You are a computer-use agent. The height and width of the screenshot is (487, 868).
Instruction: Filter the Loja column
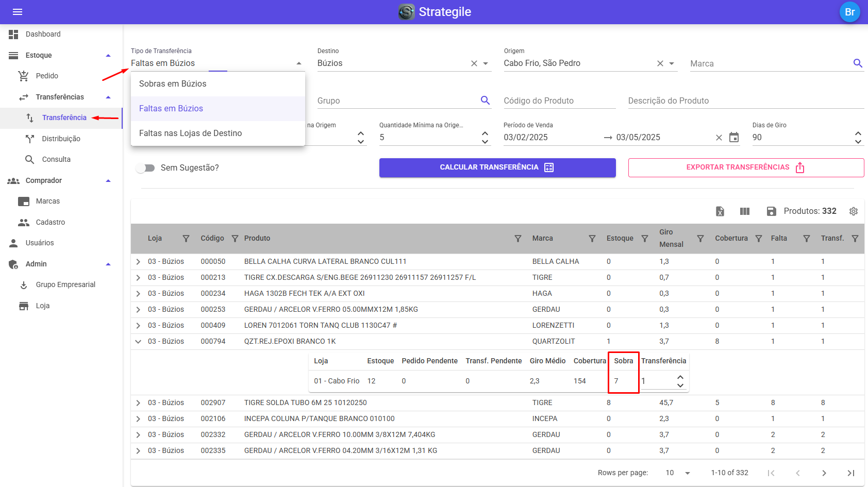tap(186, 239)
